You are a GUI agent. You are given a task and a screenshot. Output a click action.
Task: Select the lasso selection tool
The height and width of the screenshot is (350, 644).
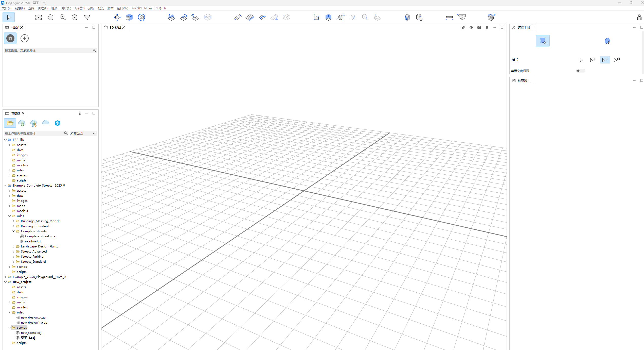[607, 41]
